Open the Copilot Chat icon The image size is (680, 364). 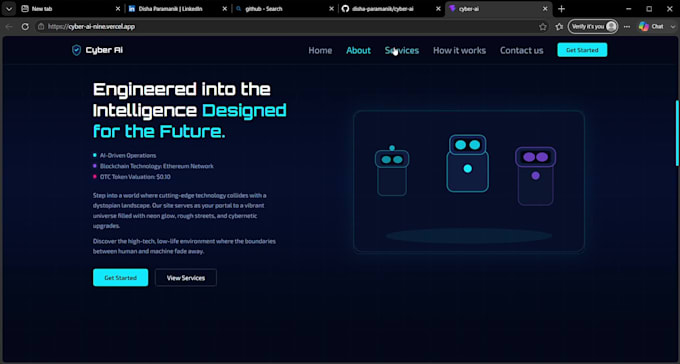tap(644, 26)
